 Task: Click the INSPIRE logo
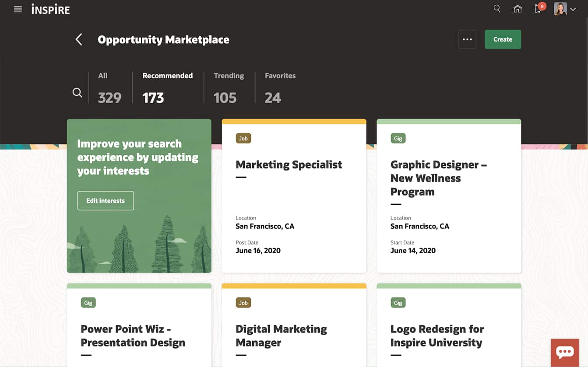click(50, 9)
